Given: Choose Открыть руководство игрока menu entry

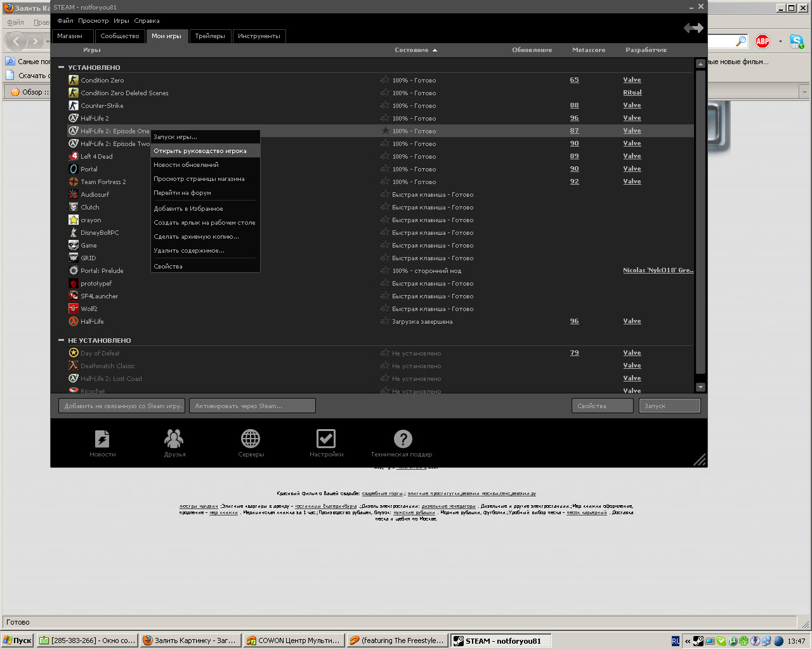Looking at the screenshot, I should click(206, 151).
